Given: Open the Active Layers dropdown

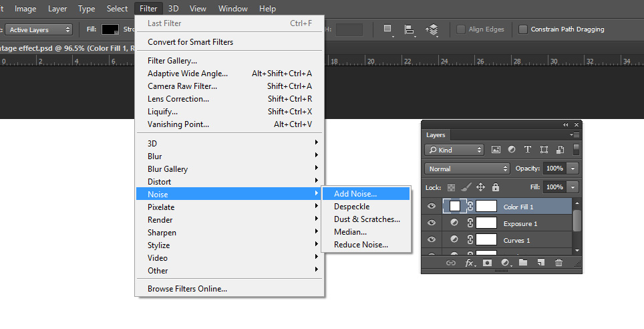Looking at the screenshot, I should tap(39, 29).
